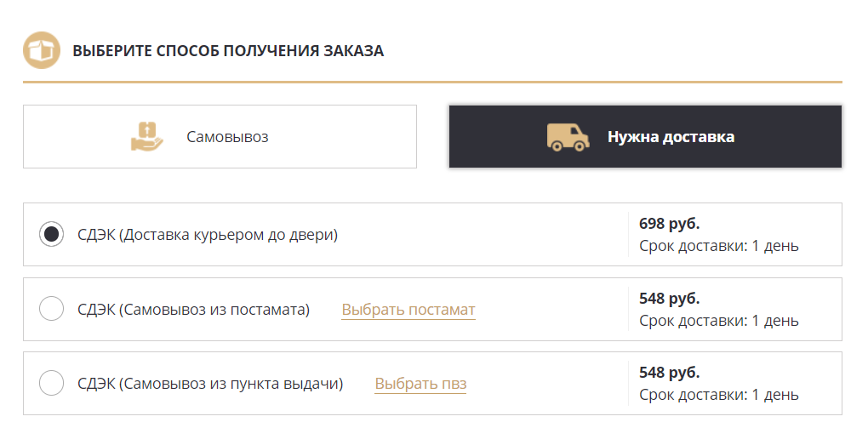Open the Выбрать постамат link
Image resolution: width=868 pixels, height=445 pixels.
coord(408,310)
